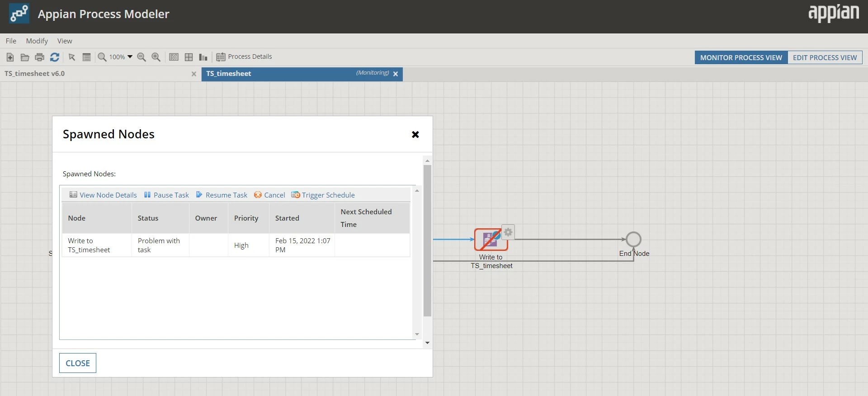This screenshot has width=868, height=396.
Task: Click the brick-pattern toolbar icon
Action: click(174, 57)
